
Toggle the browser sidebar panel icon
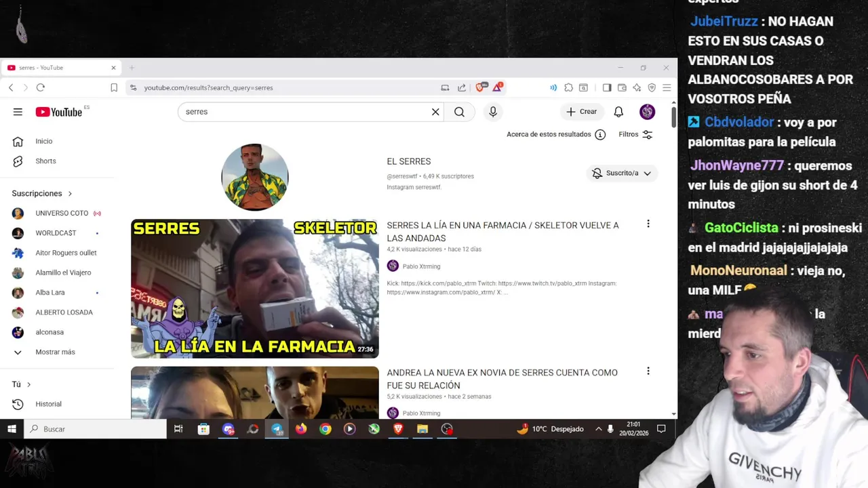pyautogui.click(x=607, y=87)
